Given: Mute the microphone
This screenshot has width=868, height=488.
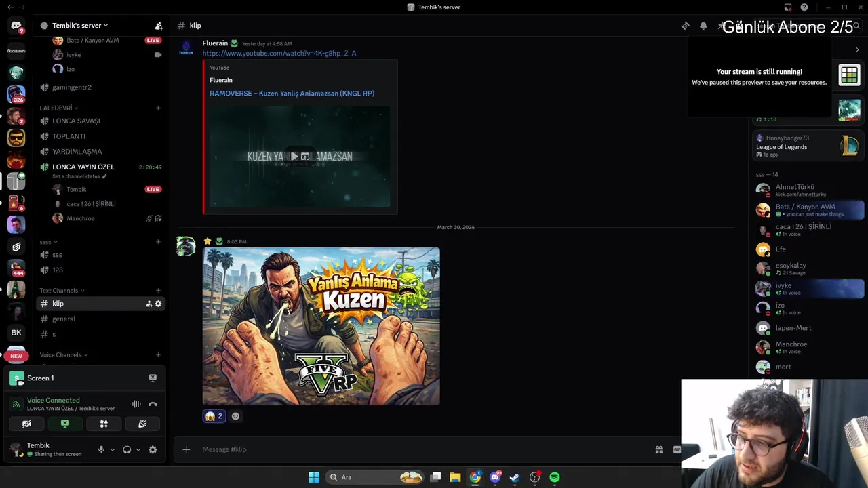Looking at the screenshot, I should click(101, 449).
